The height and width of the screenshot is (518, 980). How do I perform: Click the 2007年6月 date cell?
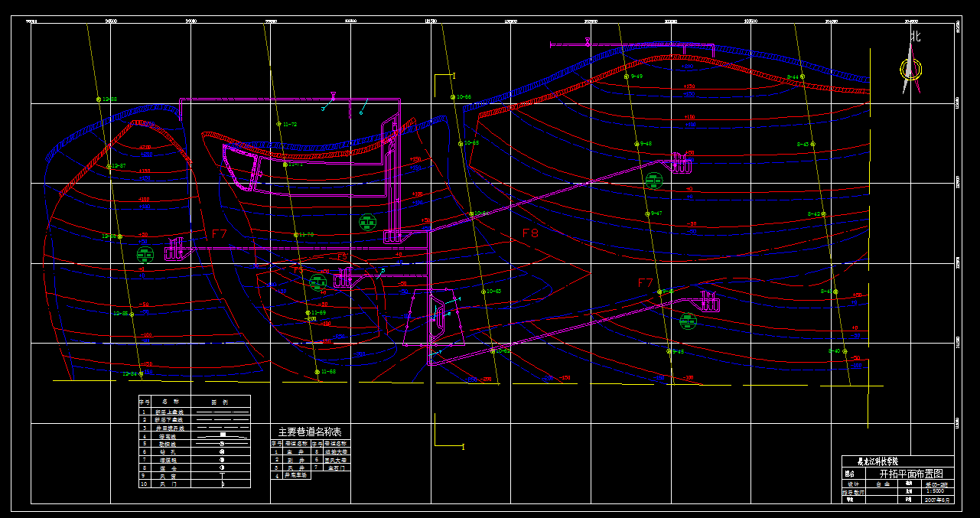tap(937, 500)
